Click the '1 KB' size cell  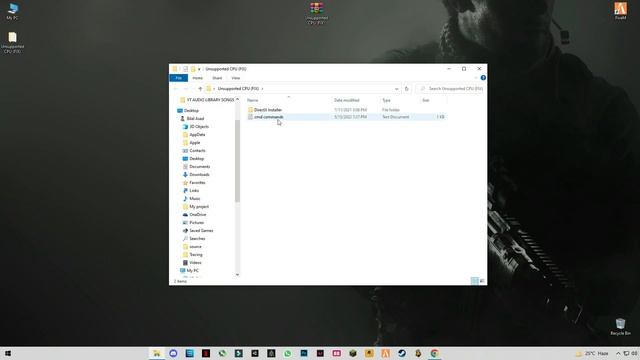click(440, 117)
